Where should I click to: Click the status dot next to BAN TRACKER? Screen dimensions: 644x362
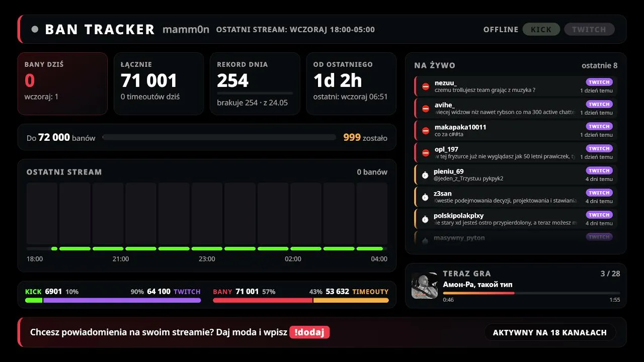click(x=35, y=29)
